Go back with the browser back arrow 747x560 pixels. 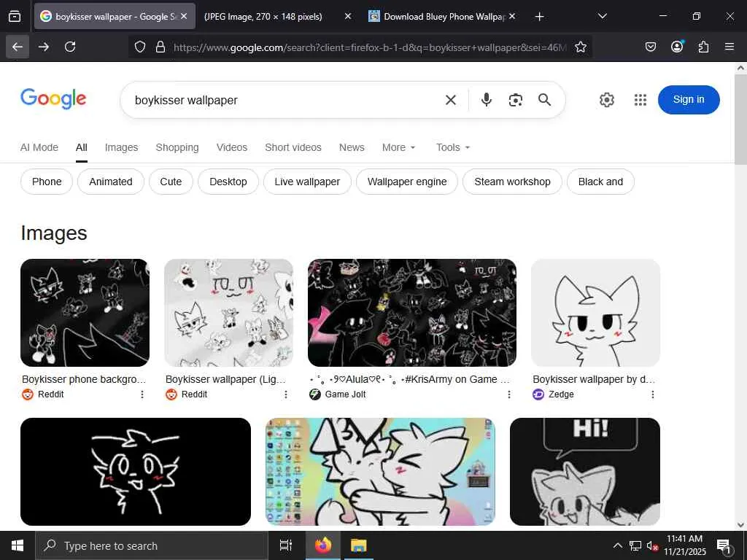coord(18,47)
